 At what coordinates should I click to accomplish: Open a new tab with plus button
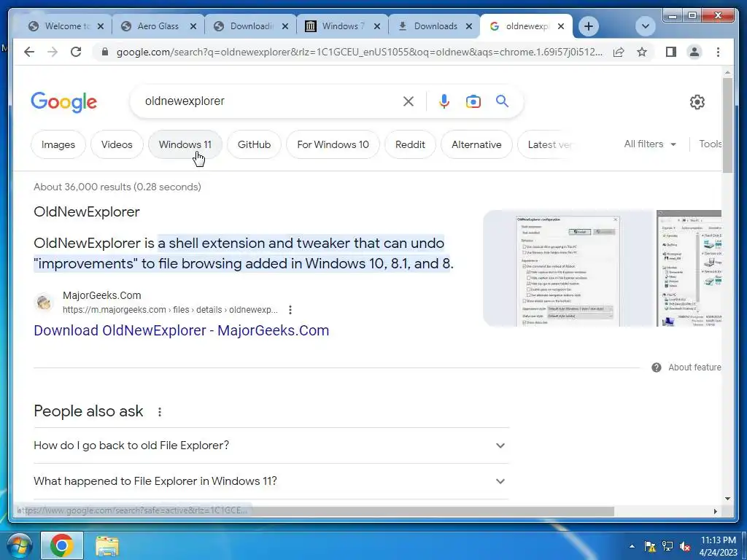coord(589,26)
